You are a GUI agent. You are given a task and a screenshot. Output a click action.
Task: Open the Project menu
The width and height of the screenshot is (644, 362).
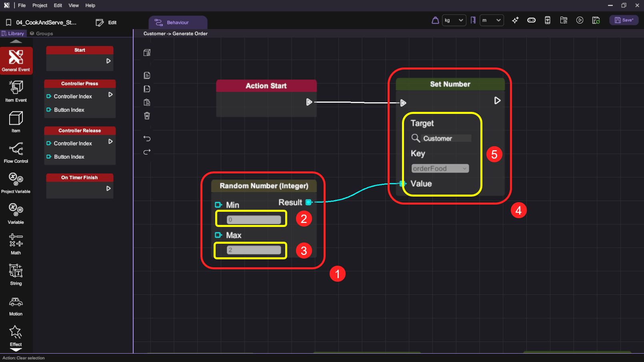coord(40,5)
